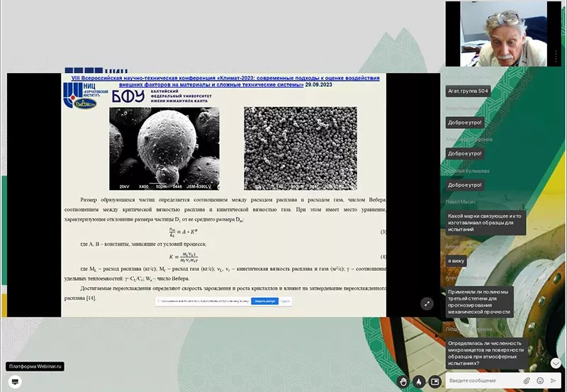Click the large particle microscope image
This screenshot has height=392, width=567.
[x=164, y=148]
